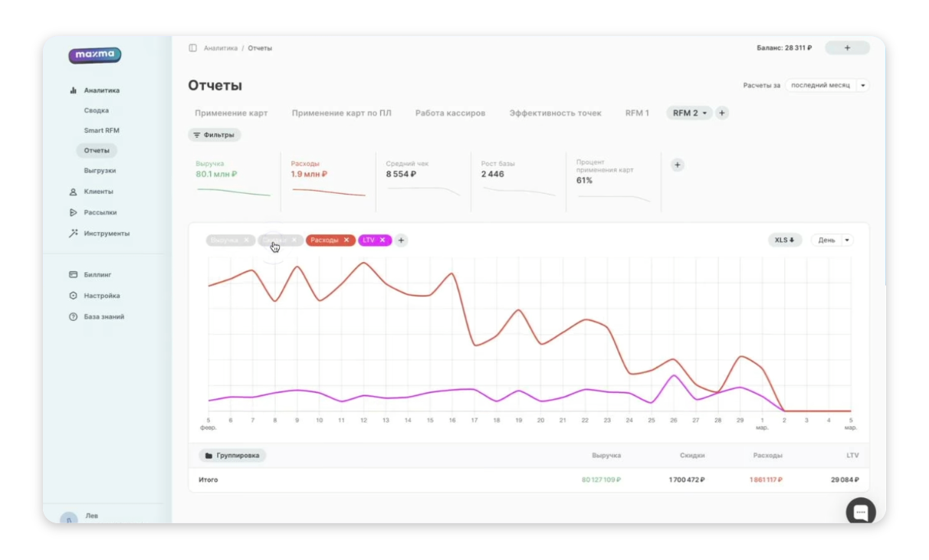Collapse sidebar using breadcrumb panel icon
This screenshot has width=929, height=560.
[x=192, y=48]
